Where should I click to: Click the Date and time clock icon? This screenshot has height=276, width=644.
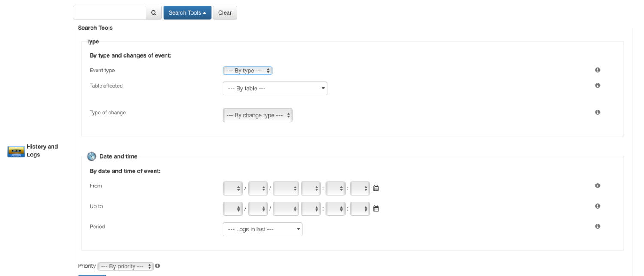pos(91,156)
